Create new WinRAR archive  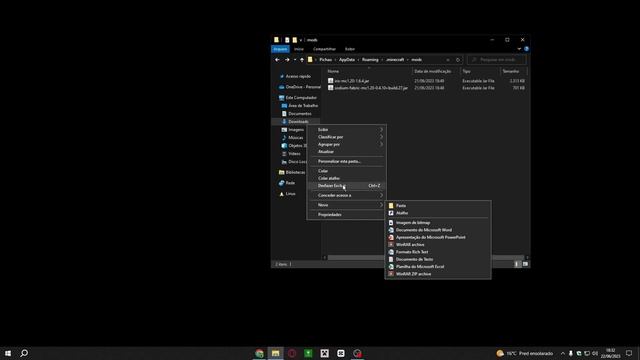click(438, 244)
